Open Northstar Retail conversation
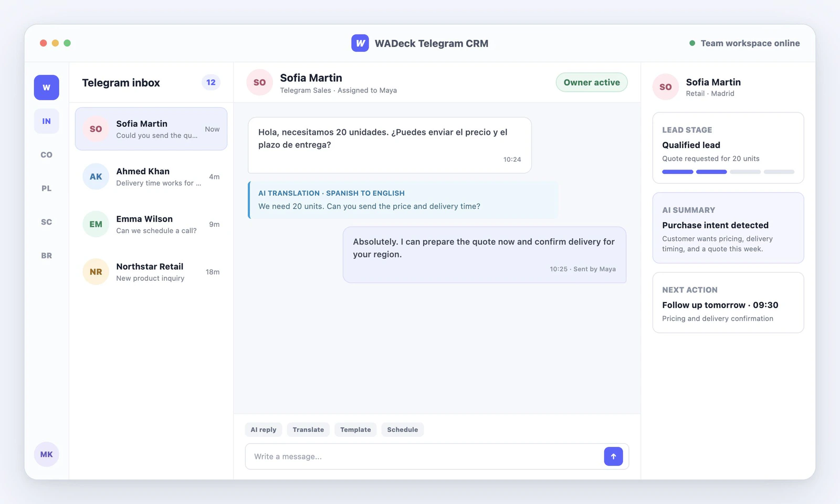 [151, 272]
